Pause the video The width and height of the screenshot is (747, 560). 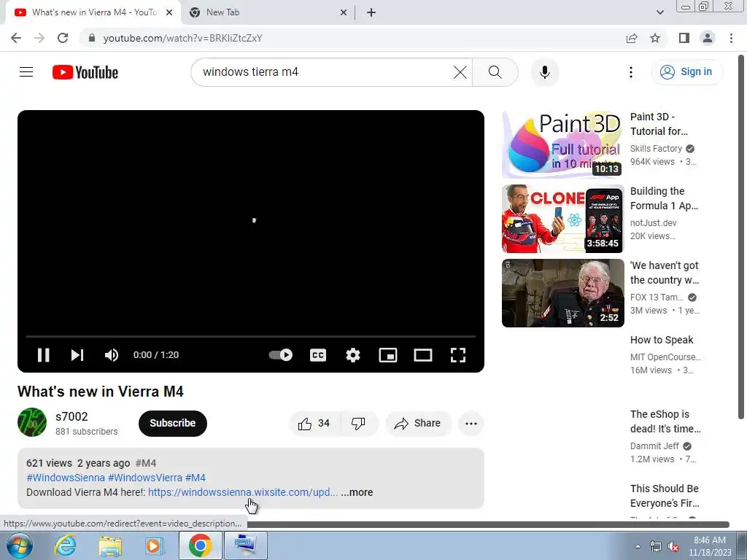[x=43, y=355]
